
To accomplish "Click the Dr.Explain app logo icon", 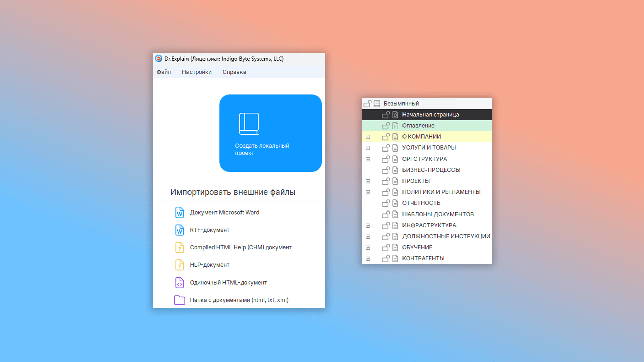I will pos(159,59).
